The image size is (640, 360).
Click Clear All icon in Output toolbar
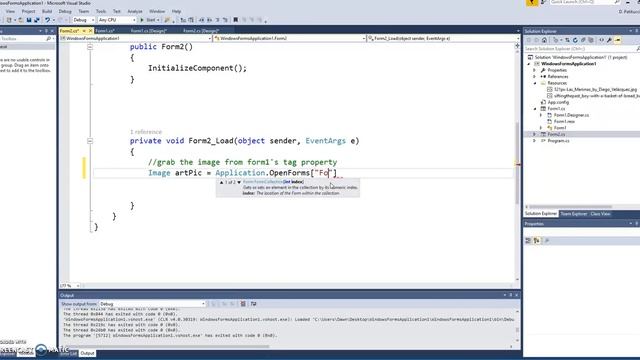pos(243,304)
